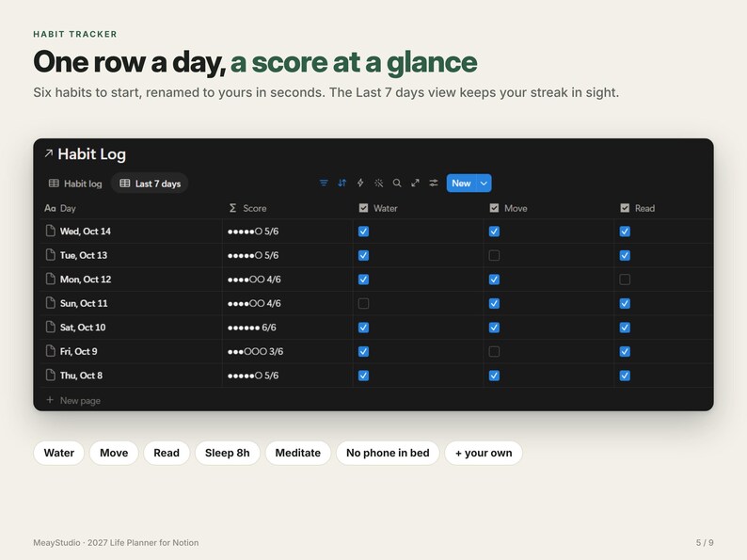
Task: Uncheck Read for Sun, Oct 11
Action: coord(625,304)
